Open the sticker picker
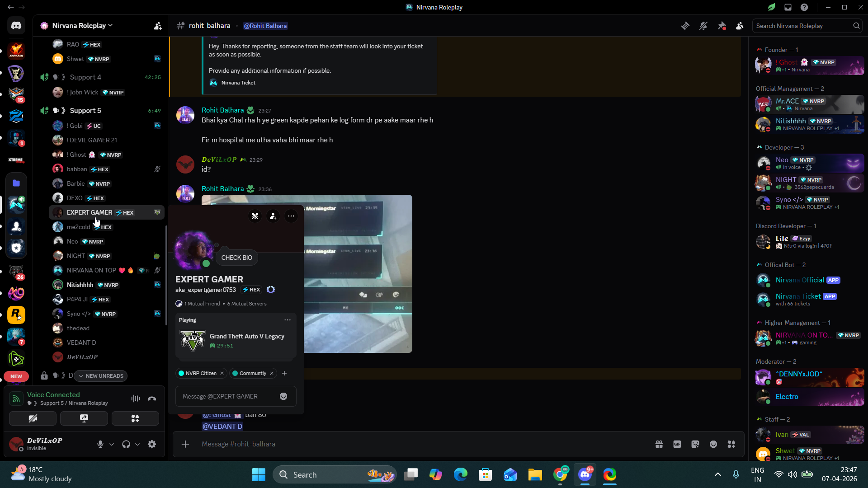 (695, 444)
